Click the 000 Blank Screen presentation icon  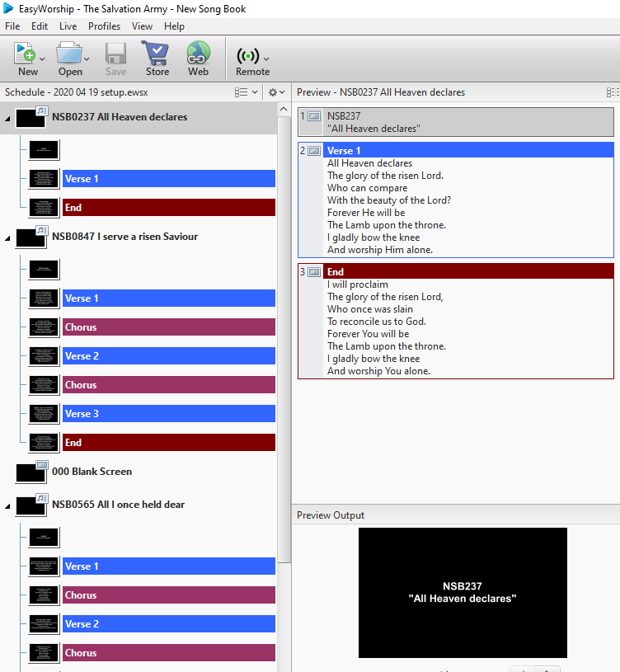(x=31, y=472)
